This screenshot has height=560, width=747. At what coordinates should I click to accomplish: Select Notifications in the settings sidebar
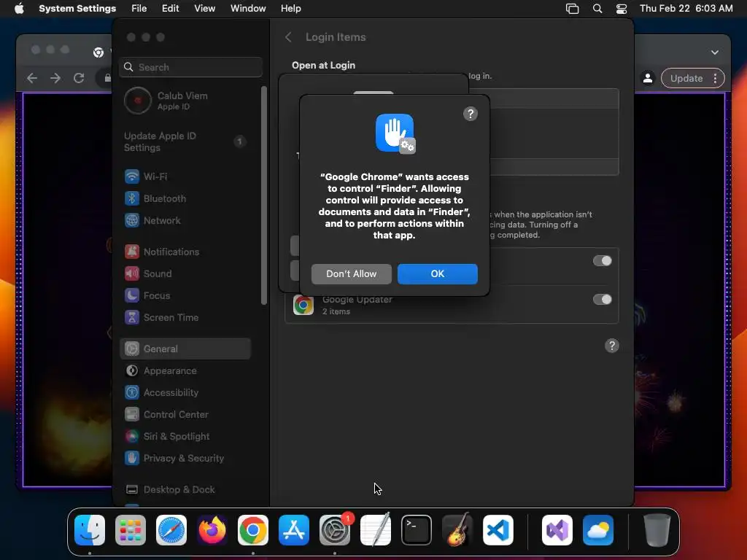coord(185,252)
